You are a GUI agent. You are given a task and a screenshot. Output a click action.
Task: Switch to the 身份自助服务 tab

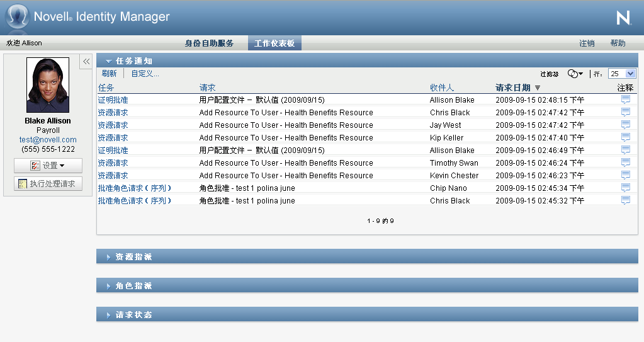pyautogui.click(x=209, y=43)
